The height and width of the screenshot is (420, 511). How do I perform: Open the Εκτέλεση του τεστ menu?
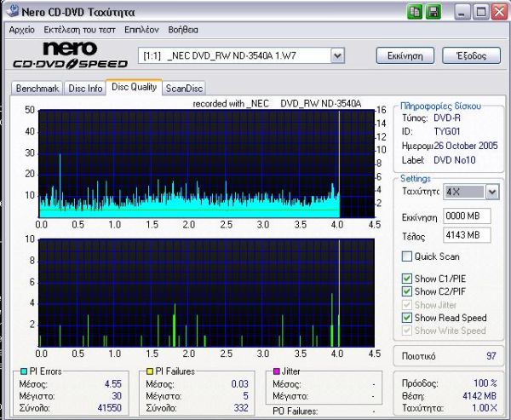tap(79, 30)
